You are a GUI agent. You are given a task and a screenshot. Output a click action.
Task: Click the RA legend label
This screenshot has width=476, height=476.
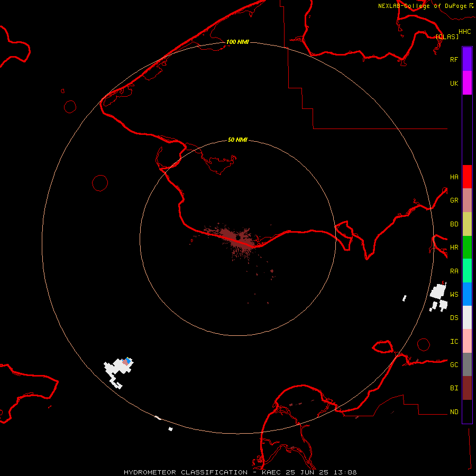pyautogui.click(x=454, y=271)
